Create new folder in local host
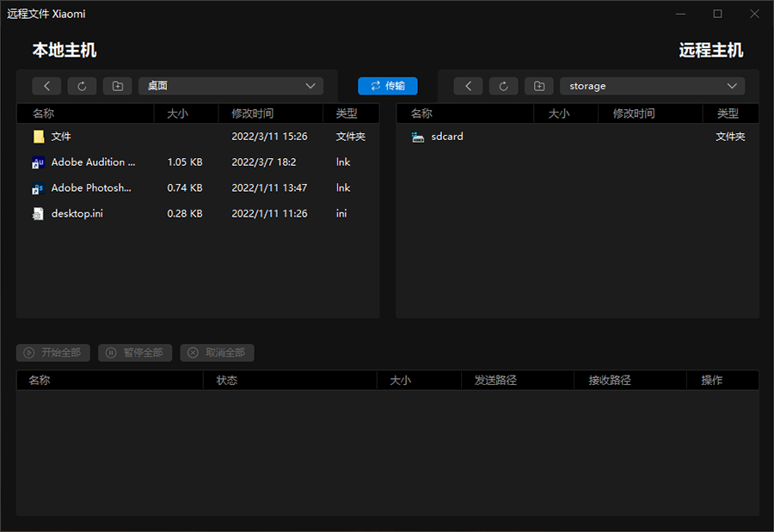This screenshot has height=532, width=774. (x=118, y=86)
